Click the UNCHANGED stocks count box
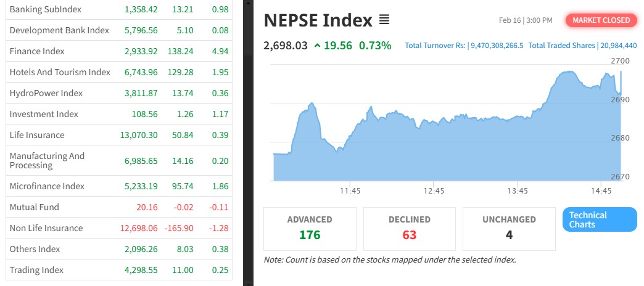 point(509,229)
